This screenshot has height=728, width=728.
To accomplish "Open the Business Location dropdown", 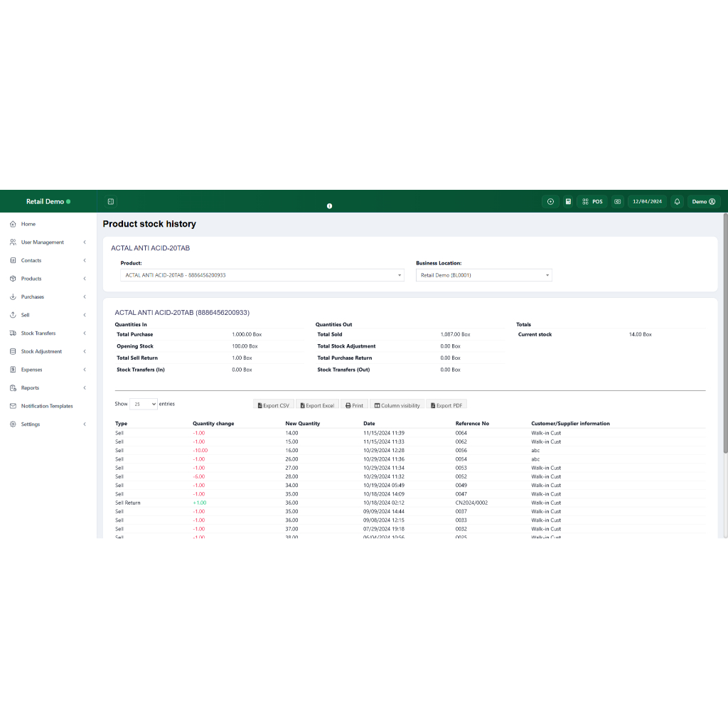I will [x=483, y=275].
